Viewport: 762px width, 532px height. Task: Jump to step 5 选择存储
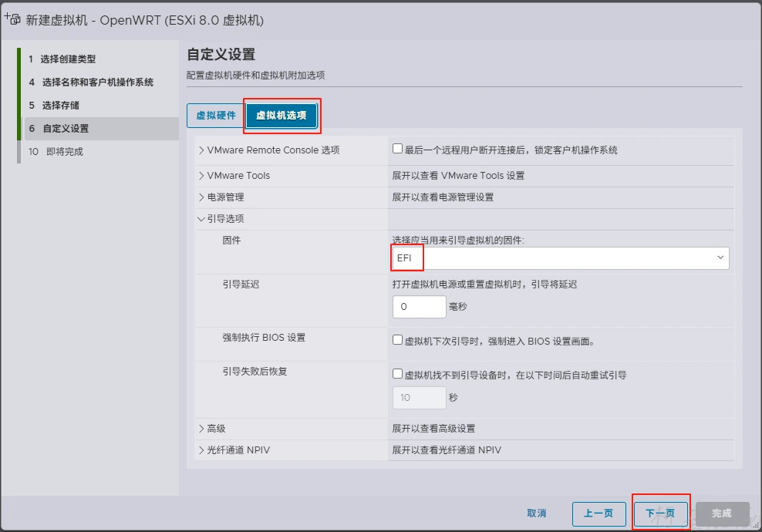[x=60, y=106]
